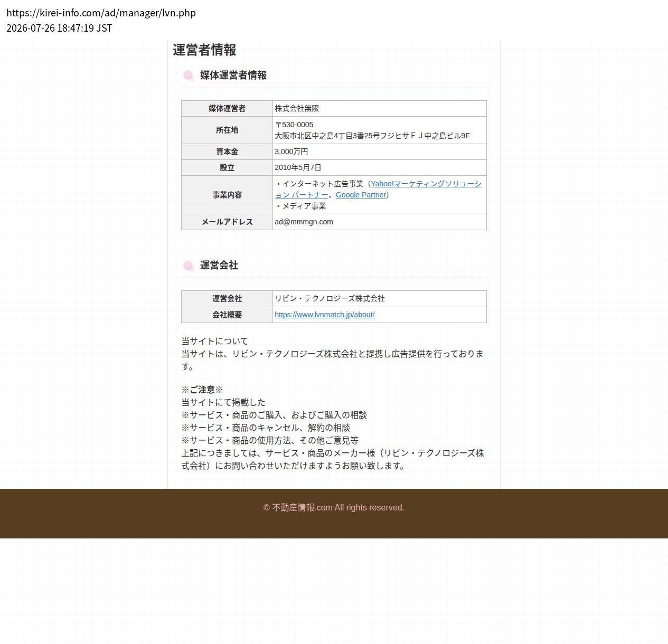The width and height of the screenshot is (668, 644).
Task: Select the 設立 header cell
Action: coord(227,167)
